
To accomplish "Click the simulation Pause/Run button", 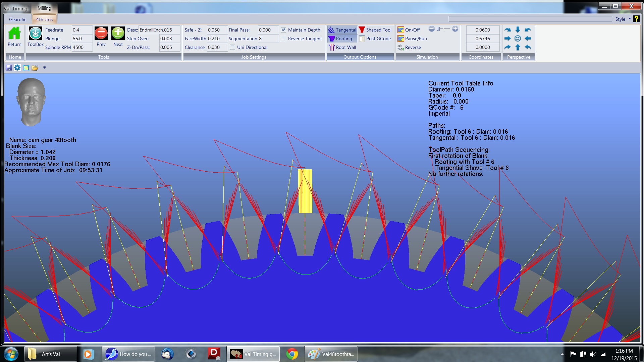I will tap(412, 39).
